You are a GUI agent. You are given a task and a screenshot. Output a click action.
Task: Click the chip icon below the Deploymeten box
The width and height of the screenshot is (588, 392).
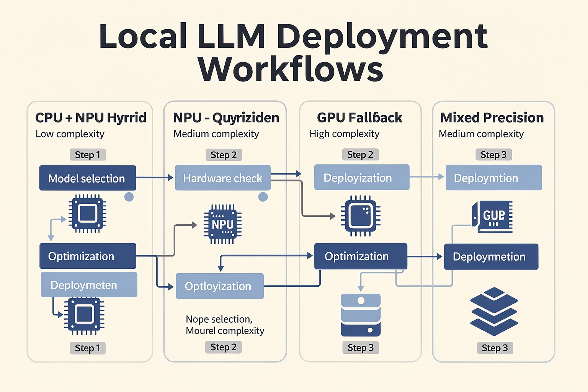[x=84, y=317]
